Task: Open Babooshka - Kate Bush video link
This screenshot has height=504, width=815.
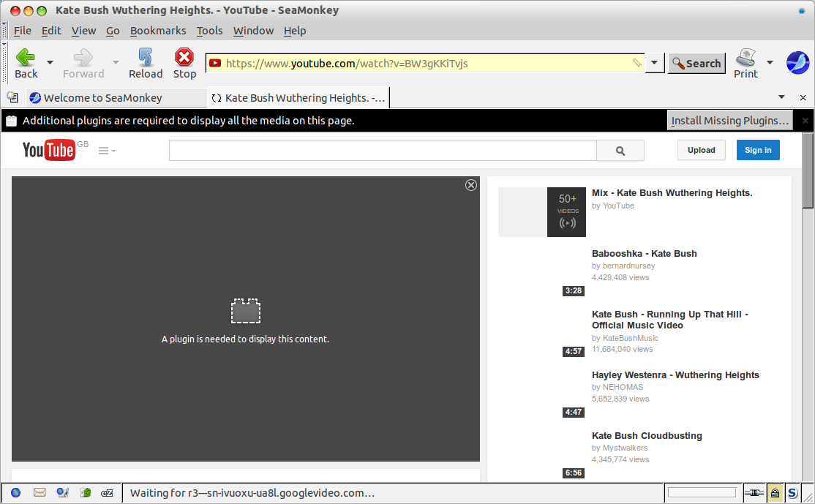Action: [x=644, y=254]
